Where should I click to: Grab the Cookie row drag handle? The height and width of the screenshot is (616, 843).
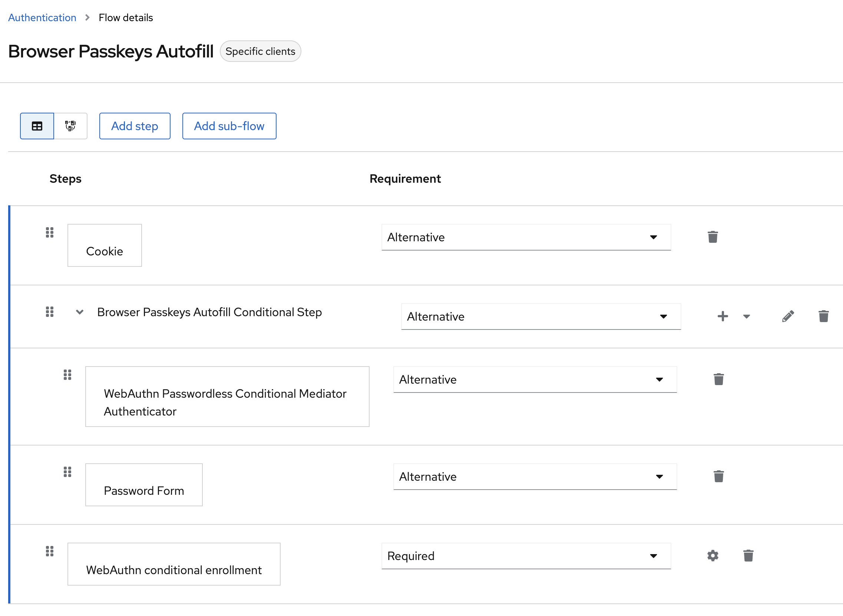(50, 233)
